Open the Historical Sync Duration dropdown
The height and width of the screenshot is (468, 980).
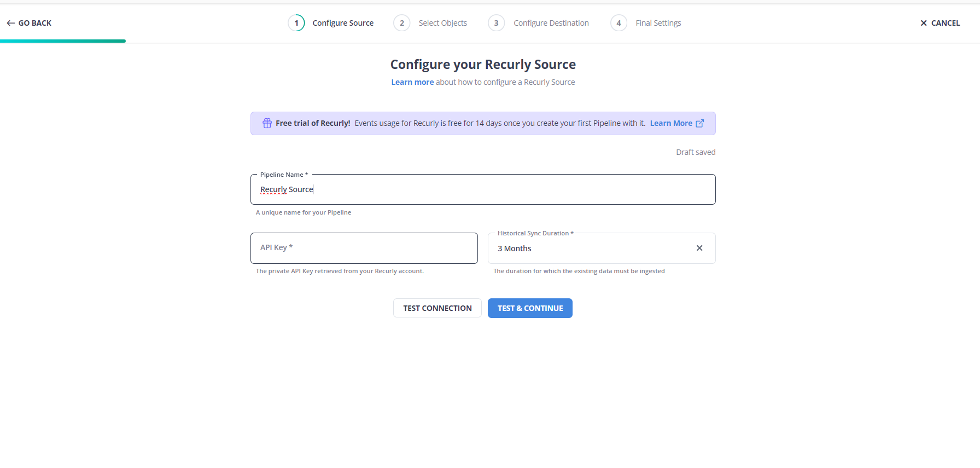tap(602, 248)
